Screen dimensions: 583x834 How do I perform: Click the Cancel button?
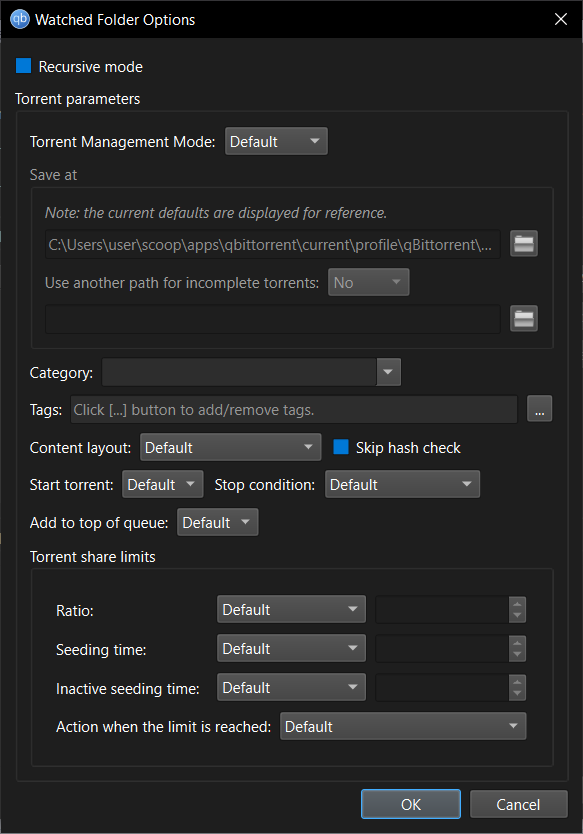click(x=518, y=804)
